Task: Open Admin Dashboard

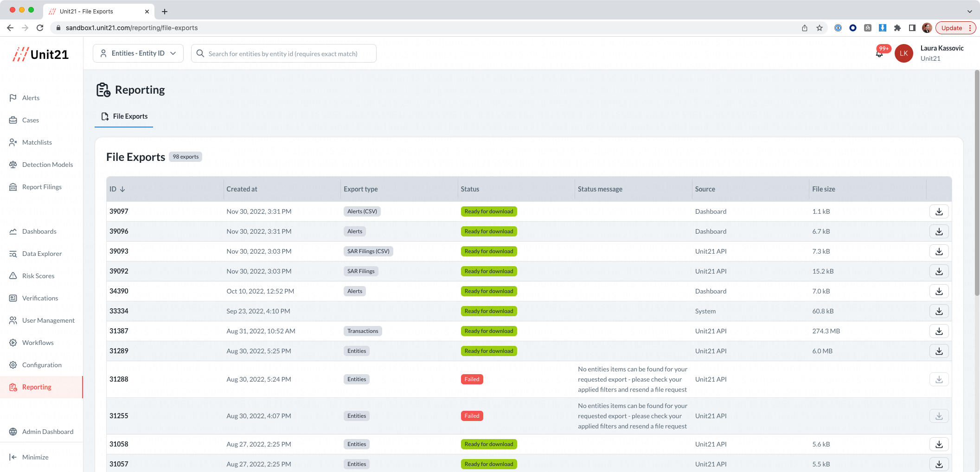Action: click(47, 432)
